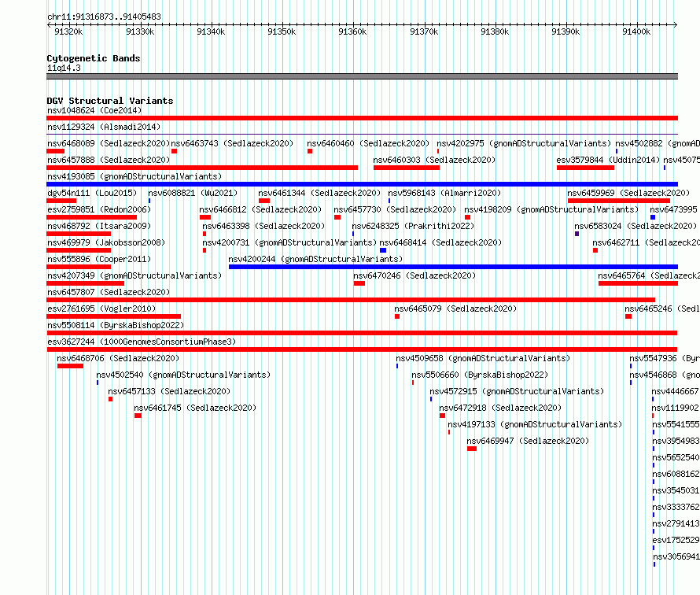The width and height of the screenshot is (700, 595).
Task: Open nsv5506660 (ByrskaBishop2022) label
Action: (480, 375)
